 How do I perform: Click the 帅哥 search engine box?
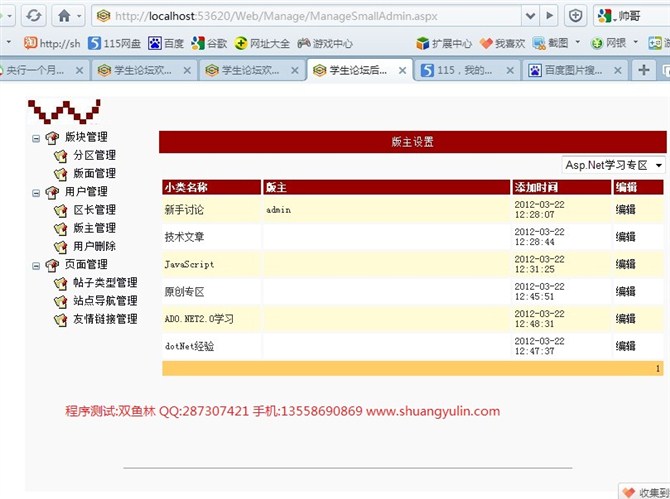pos(632,16)
